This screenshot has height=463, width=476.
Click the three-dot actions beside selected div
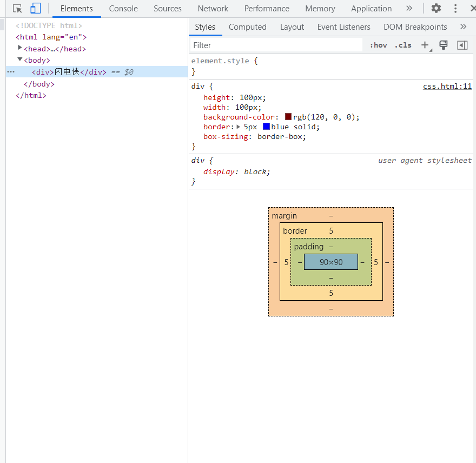coord(11,72)
